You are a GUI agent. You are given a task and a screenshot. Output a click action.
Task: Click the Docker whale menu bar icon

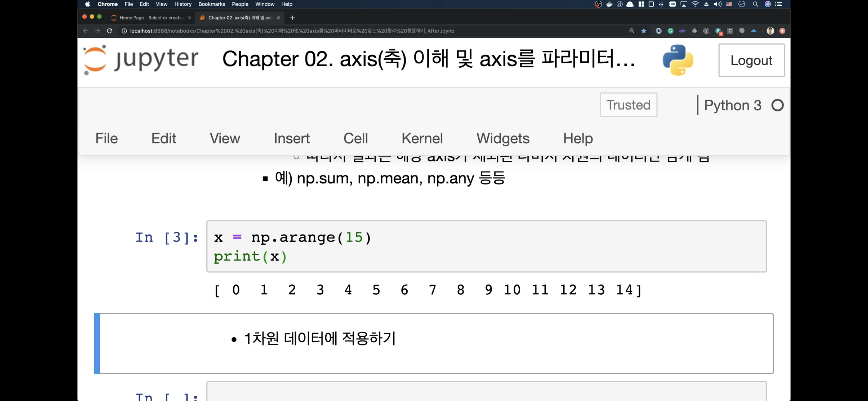[609, 4]
